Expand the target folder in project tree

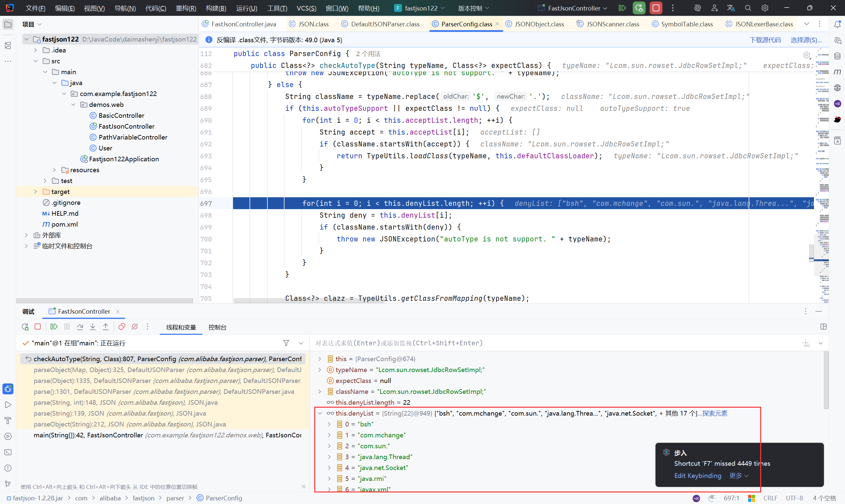(x=36, y=192)
